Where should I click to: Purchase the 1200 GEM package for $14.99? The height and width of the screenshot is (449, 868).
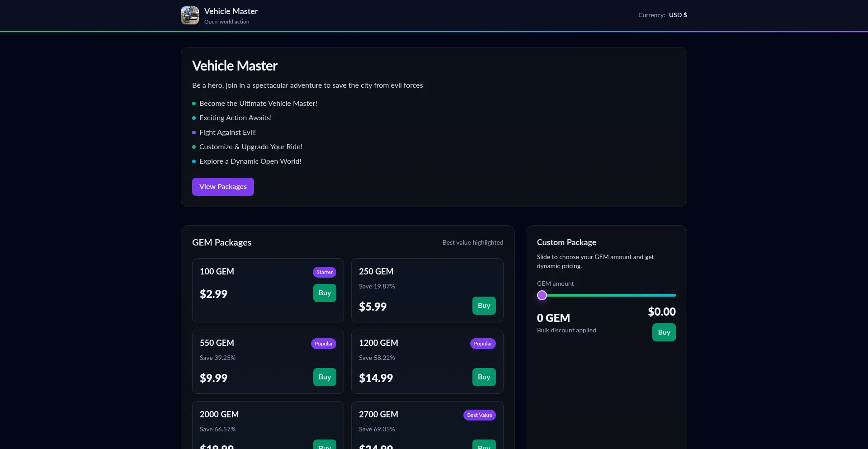click(484, 377)
